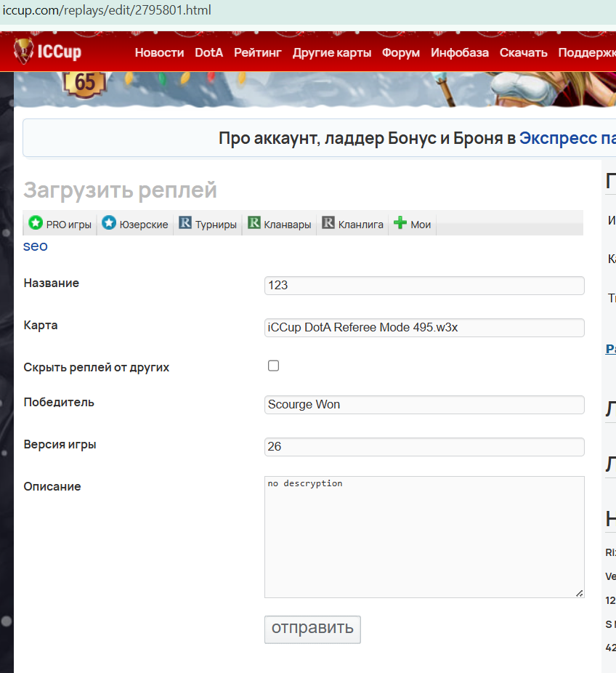The image size is (616, 673).
Task: Click the green Кланвары replay icon
Action: point(254,223)
